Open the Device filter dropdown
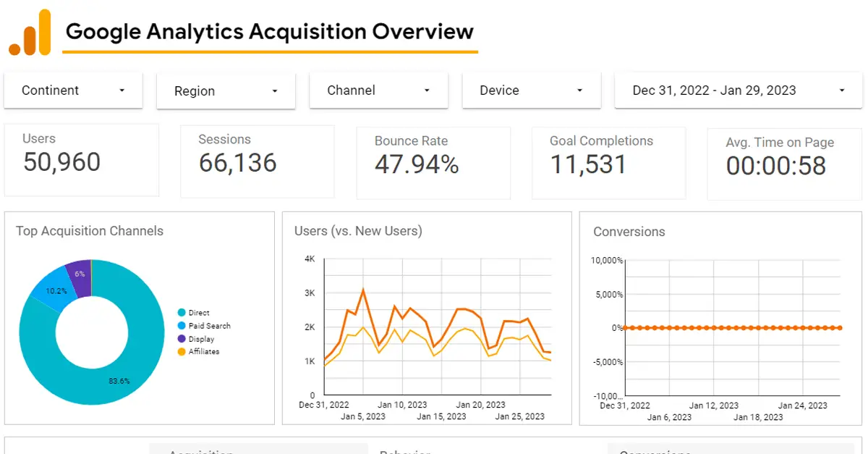868x454 pixels. coord(531,90)
